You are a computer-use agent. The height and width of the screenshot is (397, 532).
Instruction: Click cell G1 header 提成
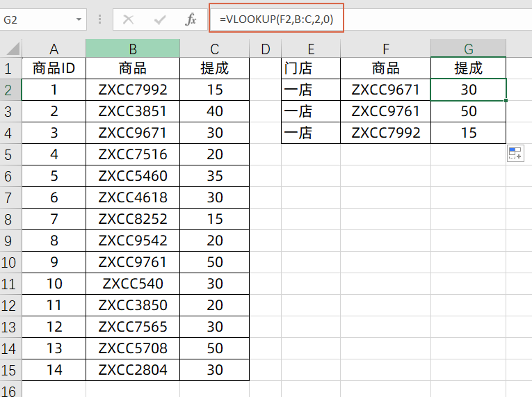tap(468, 68)
